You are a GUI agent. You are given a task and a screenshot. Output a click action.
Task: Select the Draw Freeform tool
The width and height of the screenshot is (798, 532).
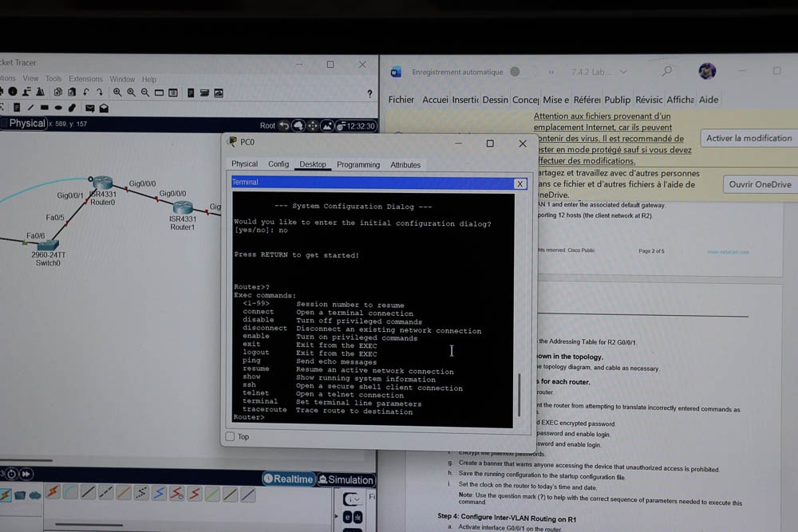[x=73, y=108]
